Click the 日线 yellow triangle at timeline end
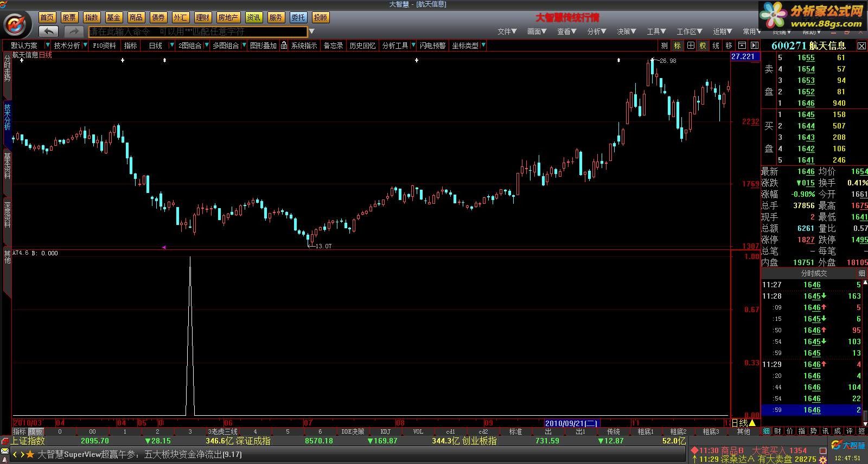The height and width of the screenshot is (464, 868). coord(752,423)
